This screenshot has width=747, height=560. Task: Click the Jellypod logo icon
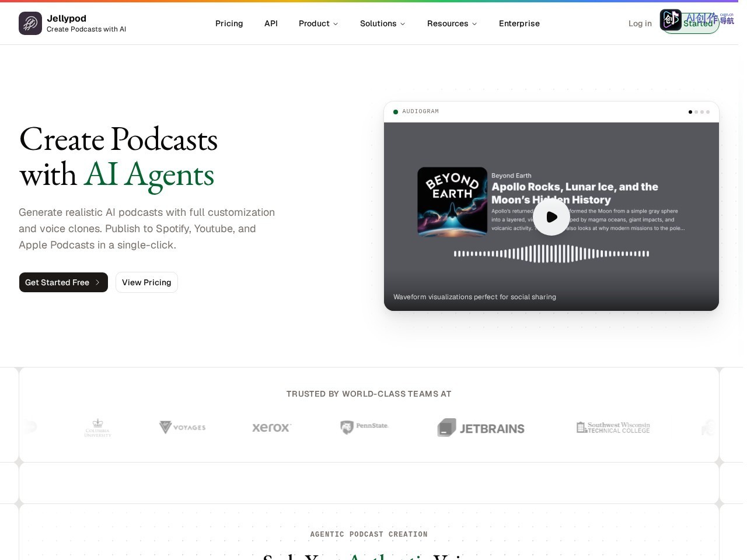(30, 23)
